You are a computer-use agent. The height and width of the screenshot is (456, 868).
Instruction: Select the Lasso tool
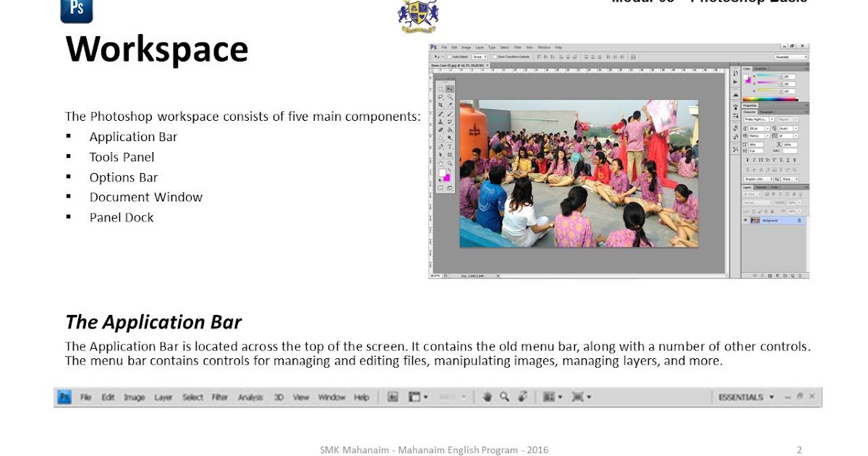tap(441, 97)
